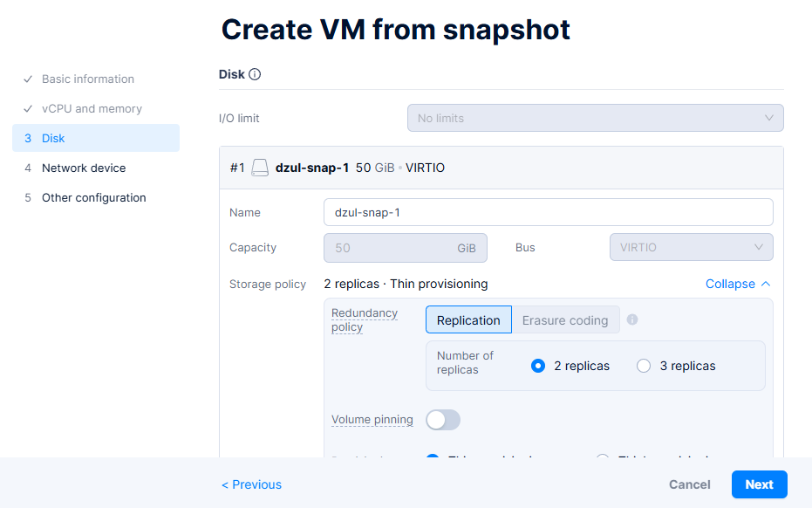Image resolution: width=812 pixels, height=508 pixels.
Task: Open the I/O limit dropdown
Action: [x=595, y=118]
